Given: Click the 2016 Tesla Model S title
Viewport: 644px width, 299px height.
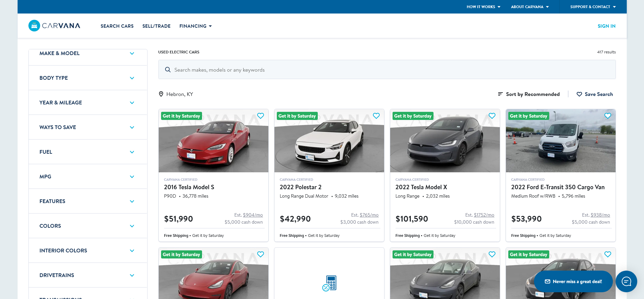Looking at the screenshot, I should click(189, 187).
